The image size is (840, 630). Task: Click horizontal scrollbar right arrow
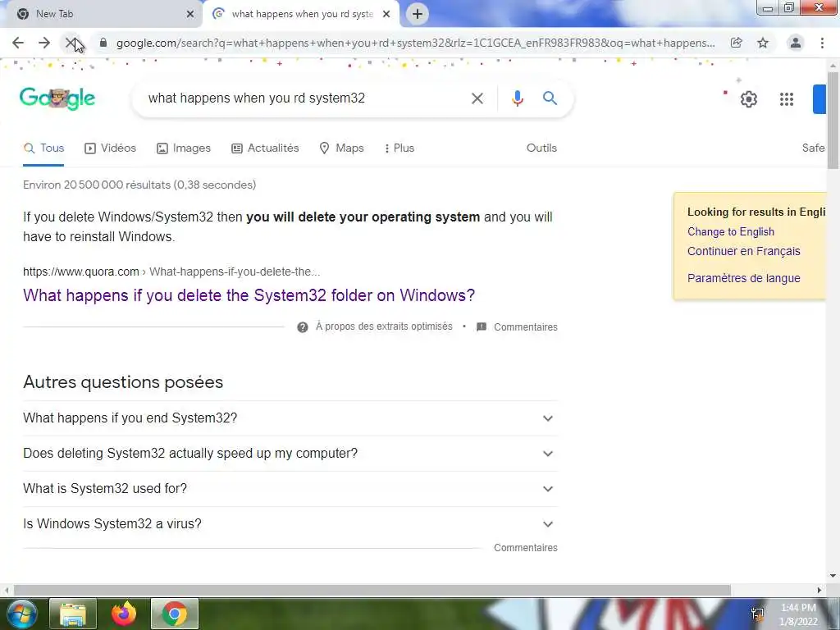click(x=819, y=591)
